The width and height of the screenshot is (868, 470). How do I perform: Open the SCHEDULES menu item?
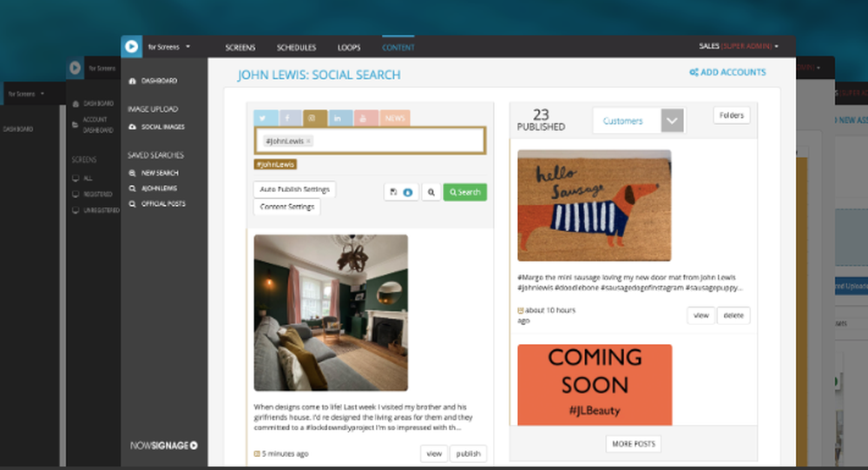coord(296,48)
